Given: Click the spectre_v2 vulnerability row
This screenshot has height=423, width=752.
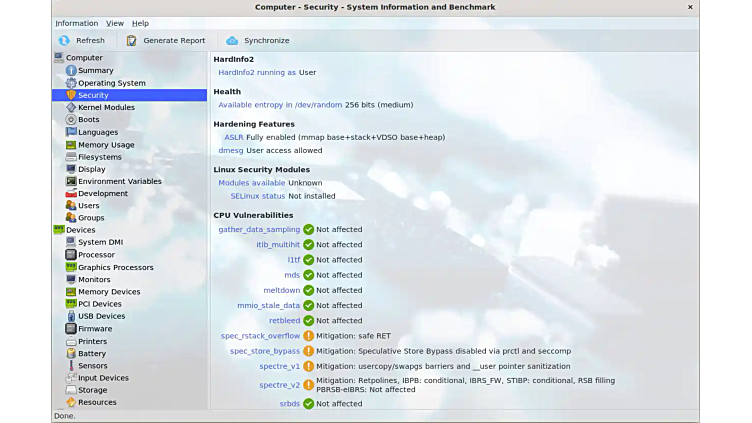Looking at the screenshot, I should (280, 385).
